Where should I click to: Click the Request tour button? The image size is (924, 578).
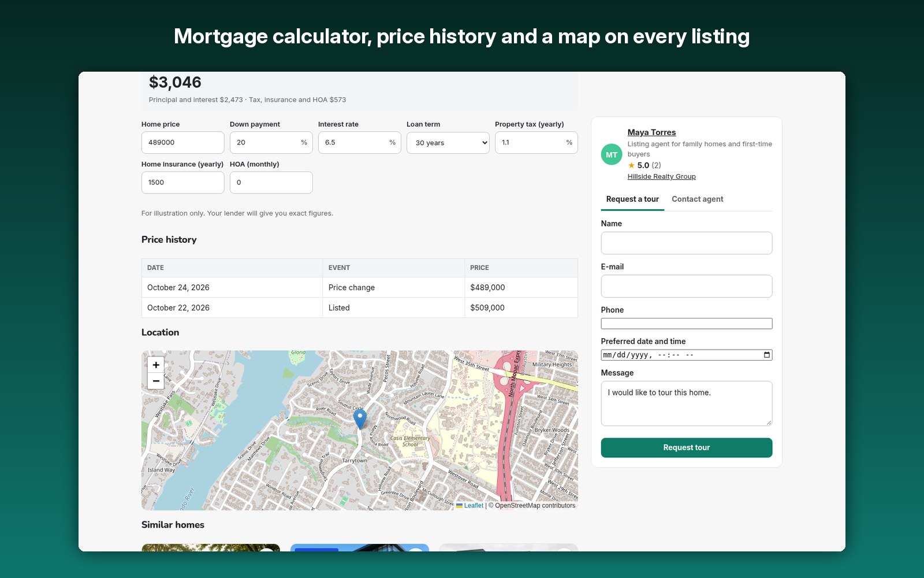click(x=687, y=447)
